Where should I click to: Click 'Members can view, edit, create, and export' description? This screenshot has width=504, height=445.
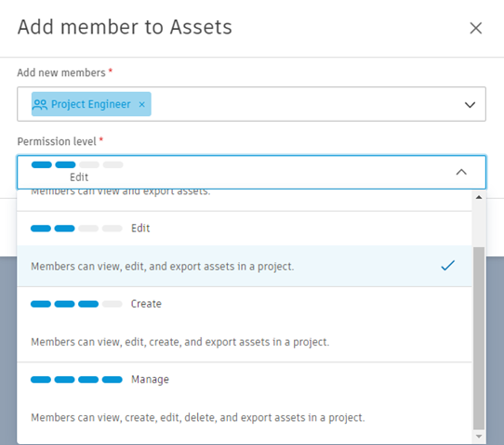[180, 342]
